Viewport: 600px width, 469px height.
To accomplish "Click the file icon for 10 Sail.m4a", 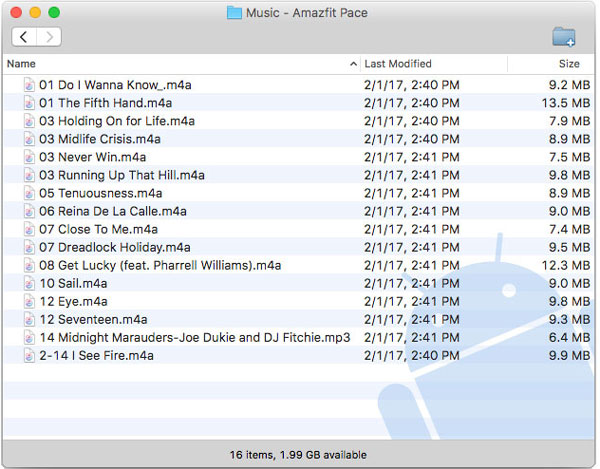I will point(29,283).
